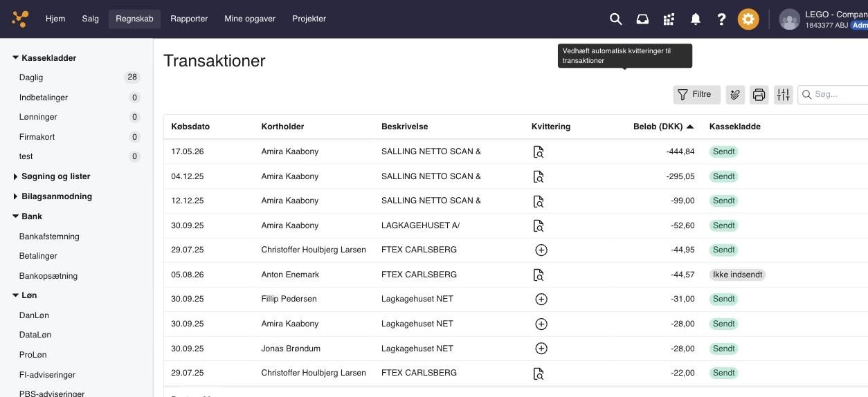The image size is (868, 397).
Task: View receipt for 04.12.25 SALLING NETTO row
Action: (x=539, y=176)
